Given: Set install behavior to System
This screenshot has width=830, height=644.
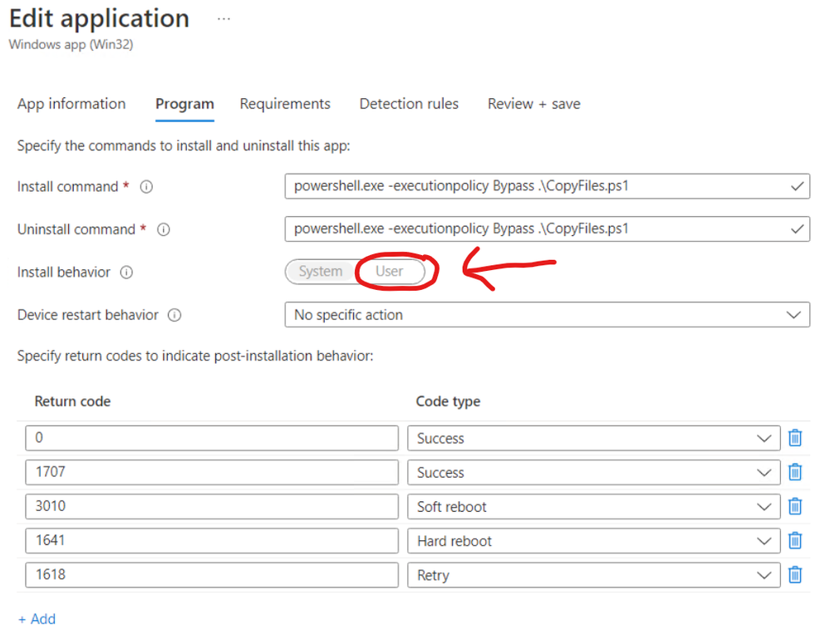Looking at the screenshot, I should tap(320, 272).
